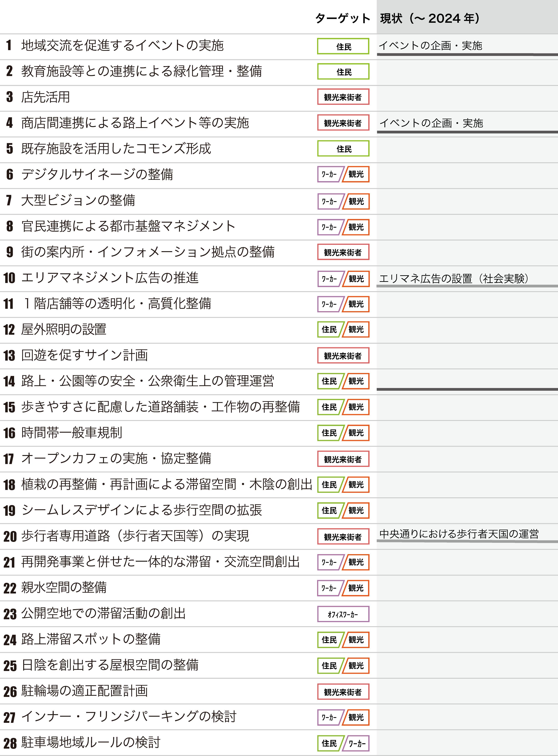Click the 住民 tag in row 16 時間帯一般車規制

(329, 433)
